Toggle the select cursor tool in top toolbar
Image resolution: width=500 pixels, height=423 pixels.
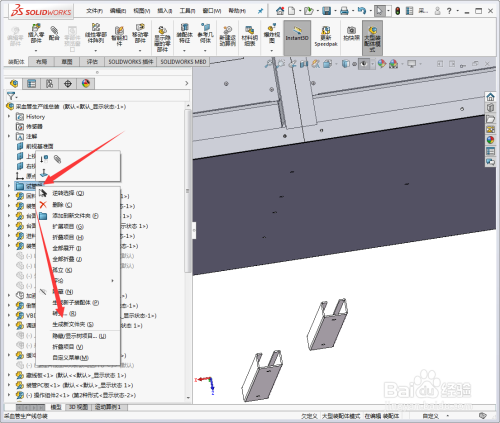coord(379,11)
